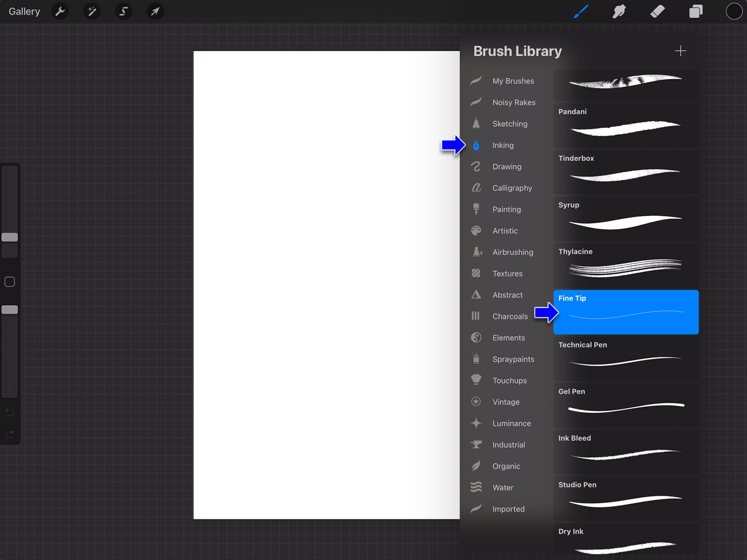Activate the Transform arrow tool

(x=155, y=11)
